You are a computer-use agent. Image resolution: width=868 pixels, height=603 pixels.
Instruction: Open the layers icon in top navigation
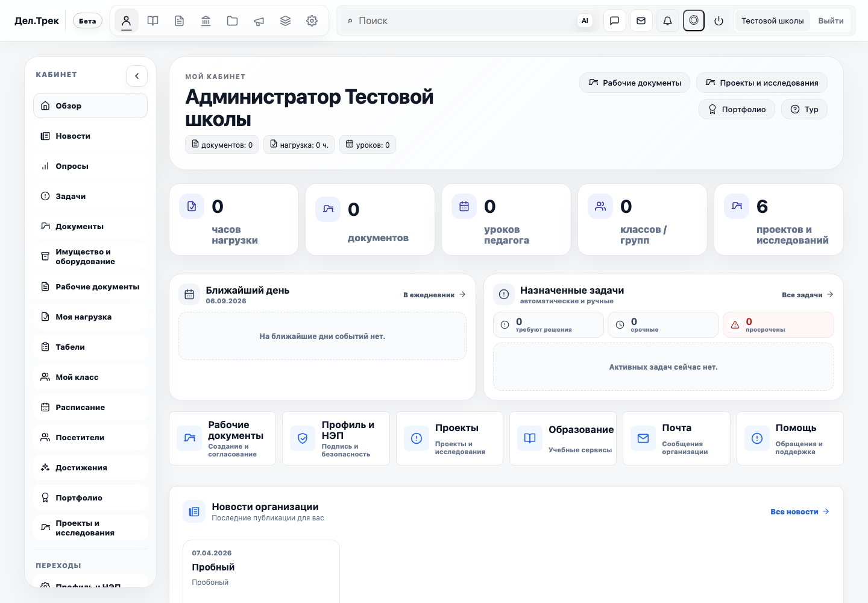(286, 21)
